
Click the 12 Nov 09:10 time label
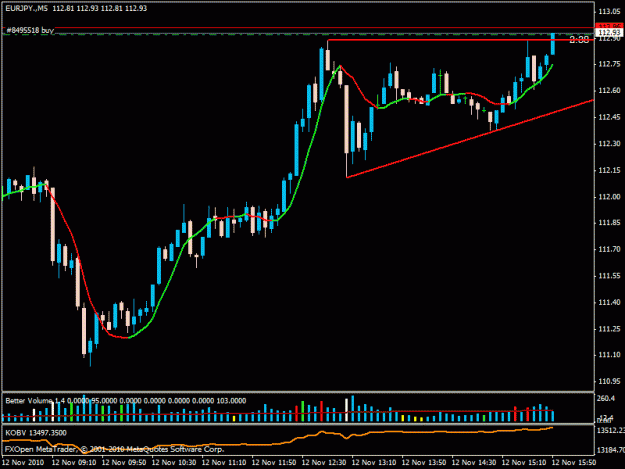click(x=74, y=463)
